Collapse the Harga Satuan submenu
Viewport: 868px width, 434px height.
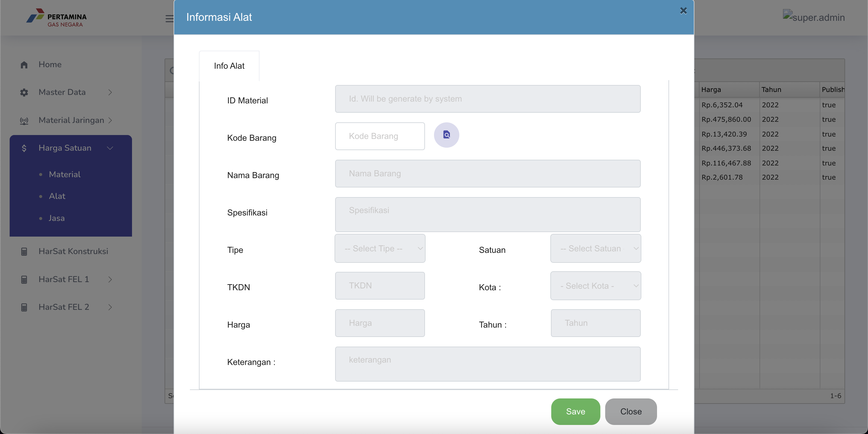tap(110, 148)
